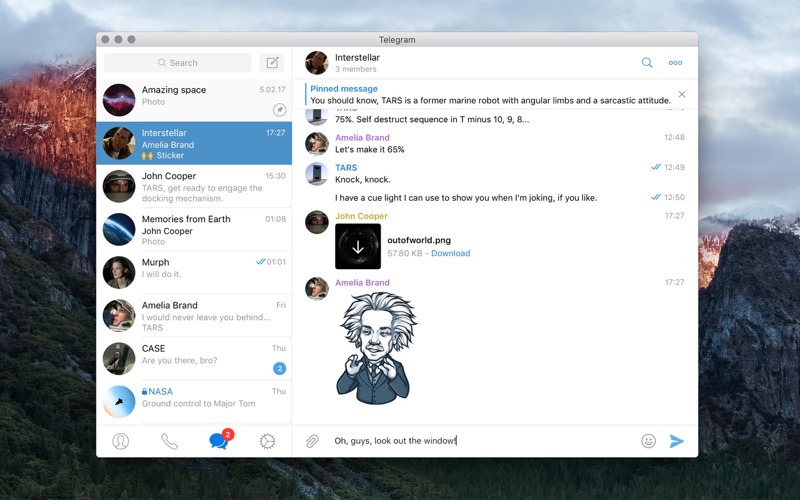This screenshot has width=800, height=500.
Task: Click the compose new message icon
Action: tap(271, 63)
